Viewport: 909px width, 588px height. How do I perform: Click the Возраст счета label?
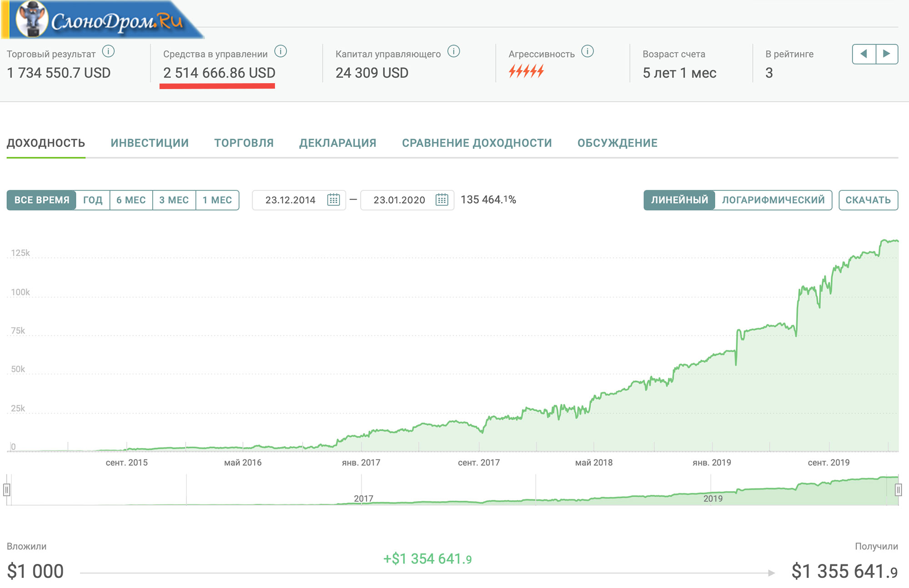pos(674,54)
